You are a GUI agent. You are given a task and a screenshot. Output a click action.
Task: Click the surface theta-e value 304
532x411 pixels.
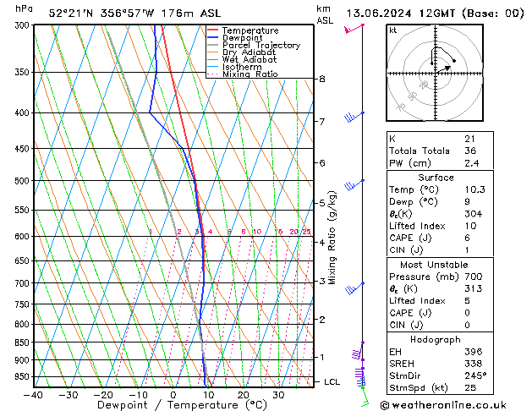click(x=474, y=214)
